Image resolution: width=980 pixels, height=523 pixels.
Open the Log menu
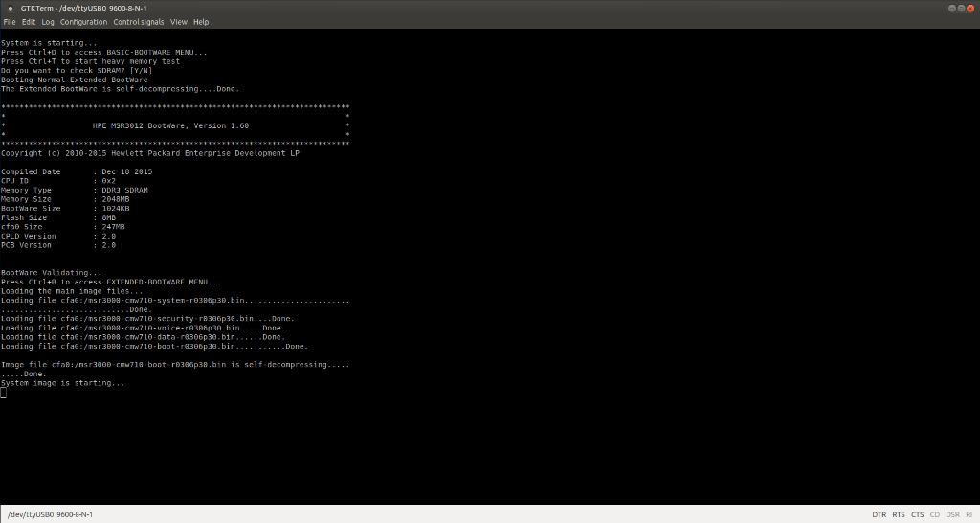point(48,22)
